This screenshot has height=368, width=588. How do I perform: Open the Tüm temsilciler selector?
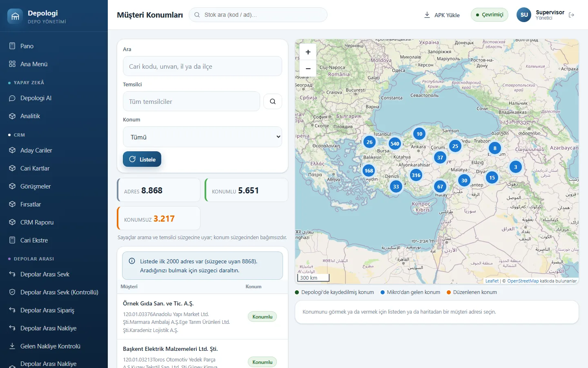point(192,101)
